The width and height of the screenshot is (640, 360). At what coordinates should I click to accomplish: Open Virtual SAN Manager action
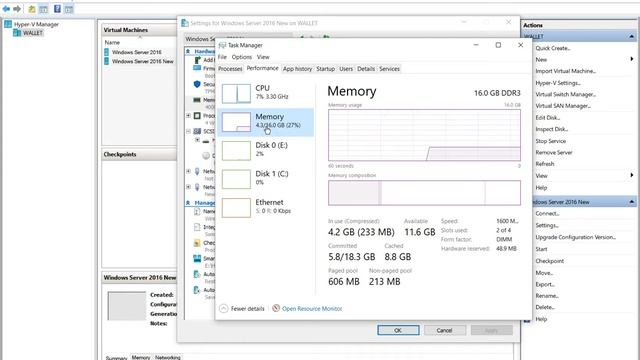563,106
